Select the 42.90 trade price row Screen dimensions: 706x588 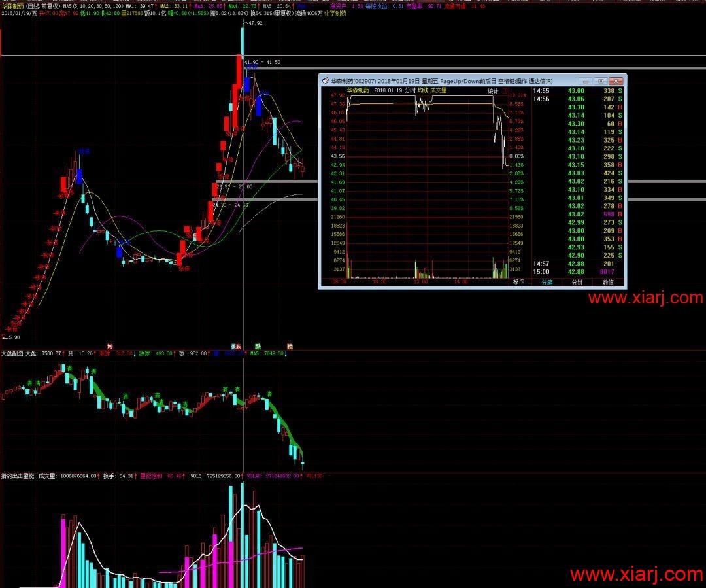point(576,256)
